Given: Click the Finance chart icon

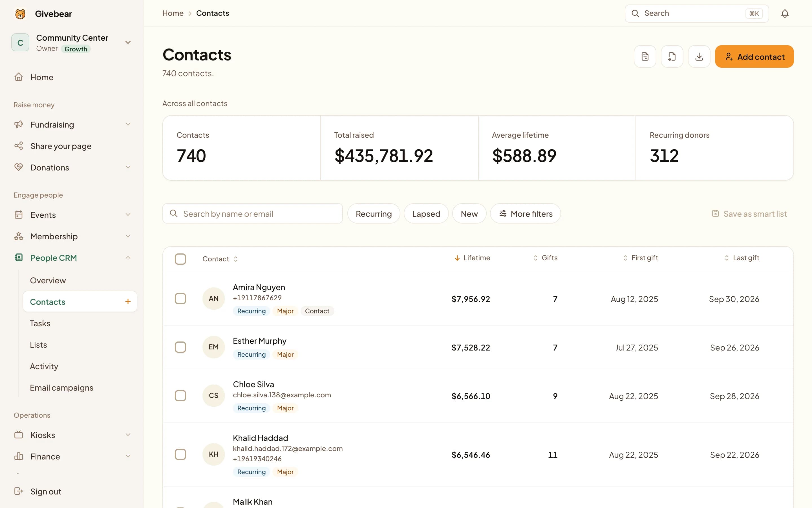Looking at the screenshot, I should click(x=18, y=456).
